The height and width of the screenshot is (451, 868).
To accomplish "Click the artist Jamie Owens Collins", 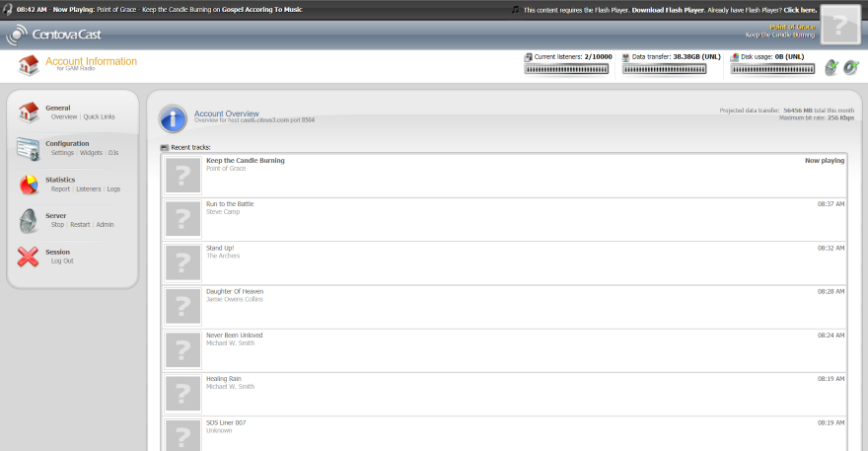I will coord(235,300).
